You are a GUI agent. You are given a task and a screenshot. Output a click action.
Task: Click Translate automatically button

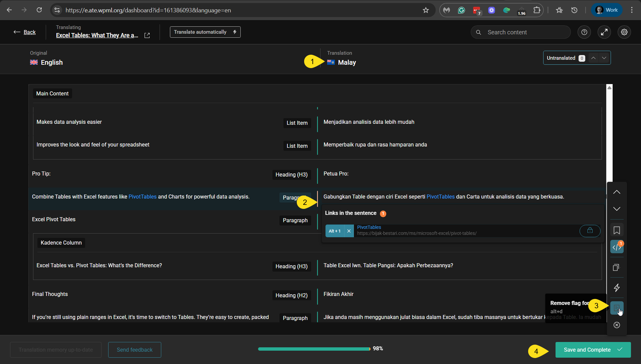point(205,32)
